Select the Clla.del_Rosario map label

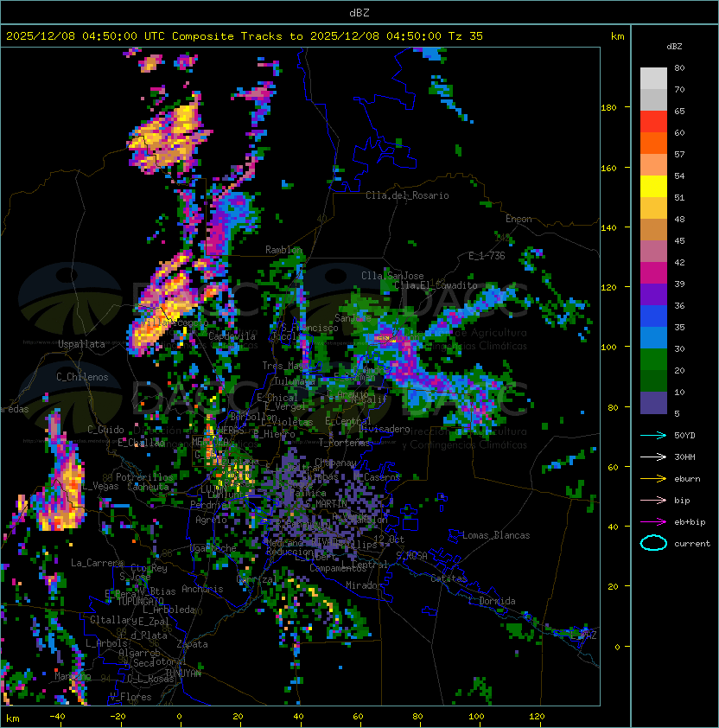point(407,195)
